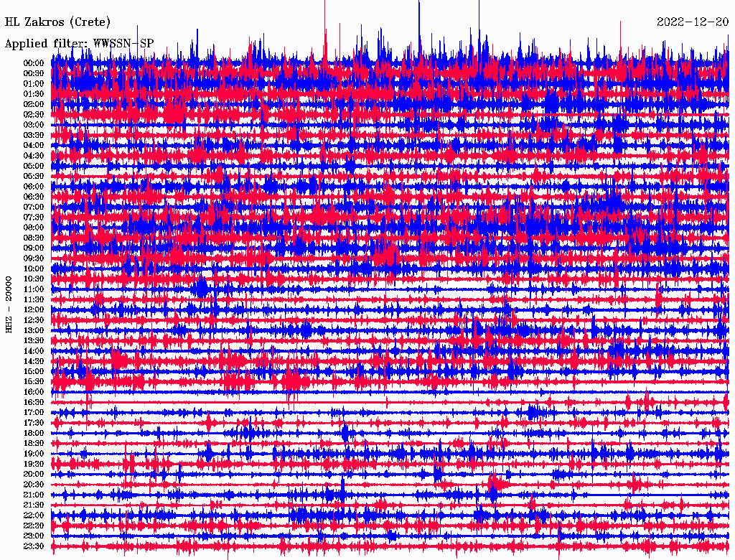Click the '10:30' time label
Image resolution: width=735 pixels, height=560 pixels.
click(x=34, y=279)
